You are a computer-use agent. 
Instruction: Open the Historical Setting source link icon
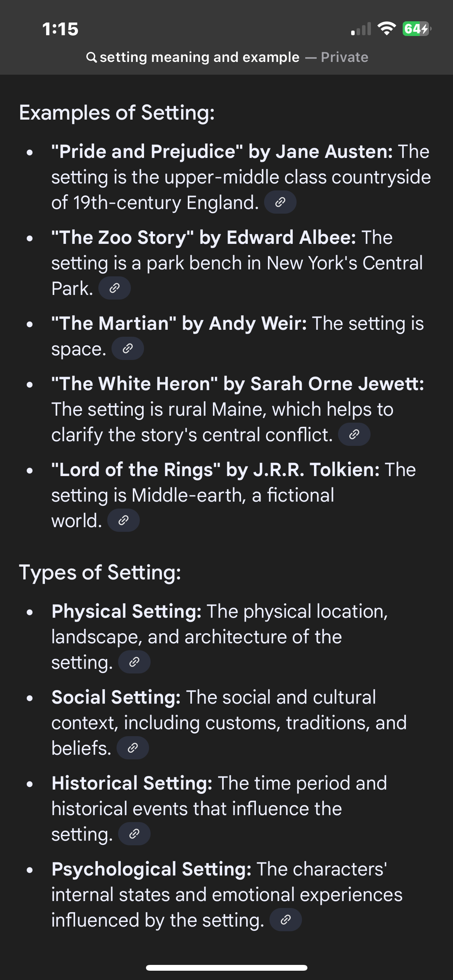(134, 834)
